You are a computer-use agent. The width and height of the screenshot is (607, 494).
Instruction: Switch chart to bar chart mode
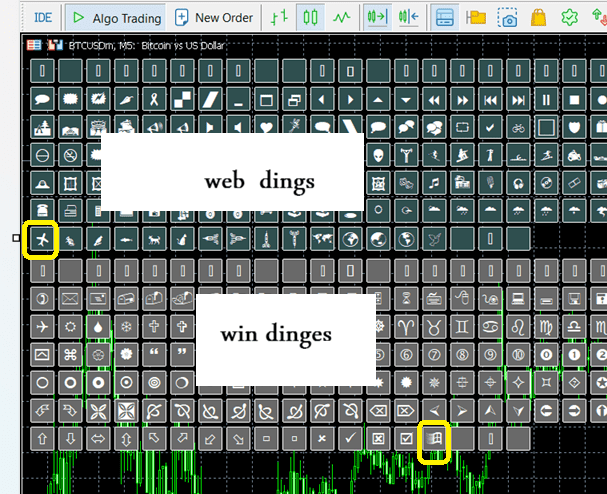[279, 17]
